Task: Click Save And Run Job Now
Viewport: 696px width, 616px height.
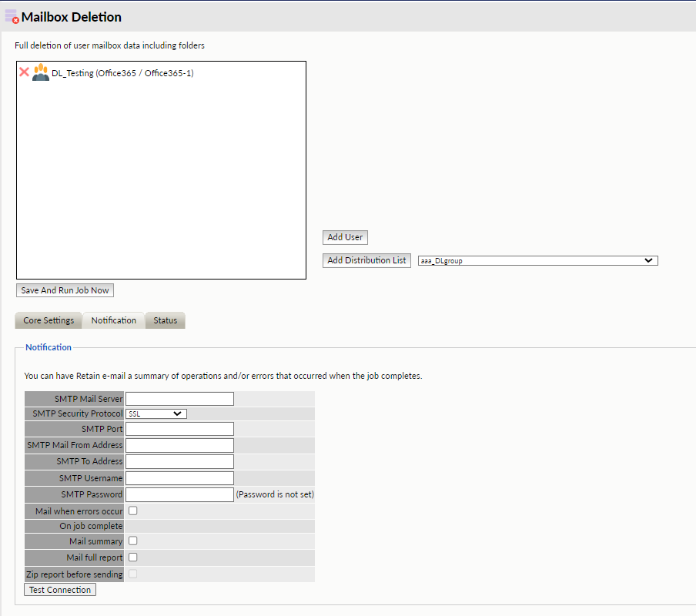Action: click(65, 290)
